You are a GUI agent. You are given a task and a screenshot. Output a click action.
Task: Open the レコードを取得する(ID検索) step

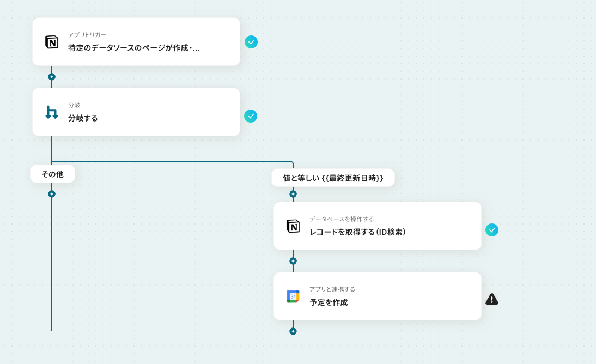(378, 226)
